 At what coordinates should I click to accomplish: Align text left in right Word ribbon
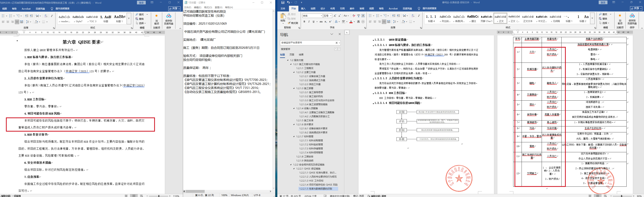[x=370, y=22]
